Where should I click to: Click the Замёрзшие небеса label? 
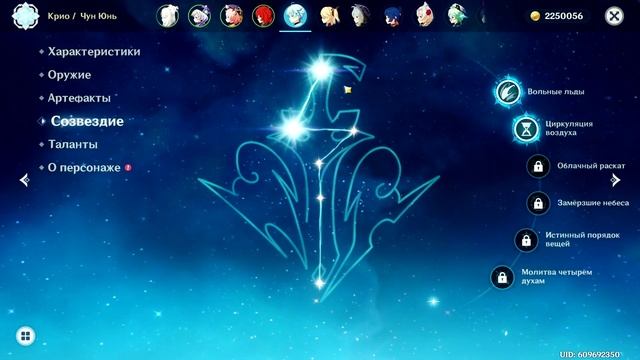593,203
